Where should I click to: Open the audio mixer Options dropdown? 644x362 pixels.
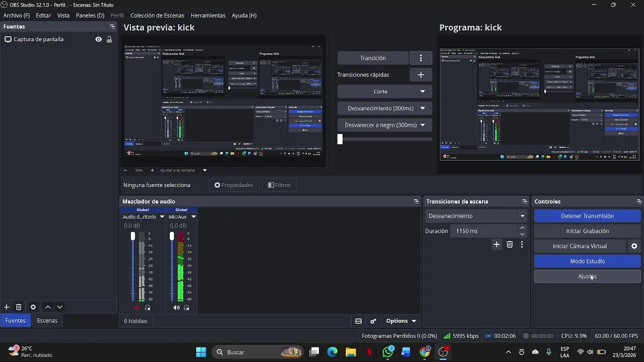point(401,321)
